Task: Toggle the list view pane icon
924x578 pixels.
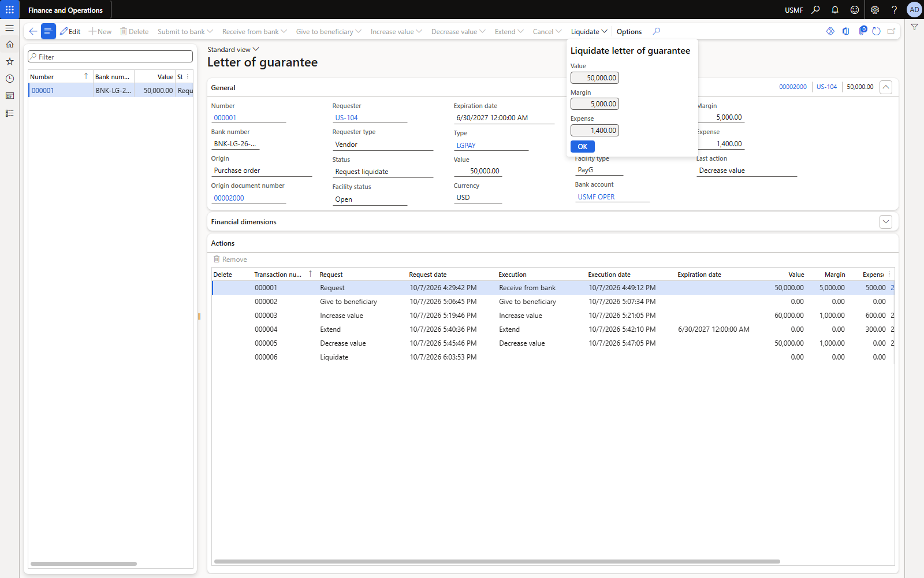Action: pyautogui.click(x=49, y=31)
